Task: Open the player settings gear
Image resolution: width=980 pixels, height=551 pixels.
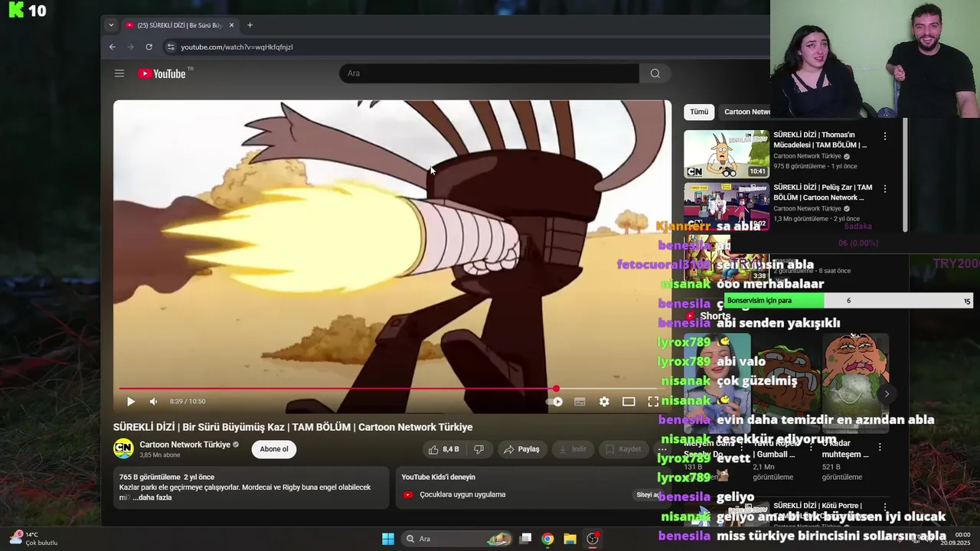Action: tap(604, 401)
